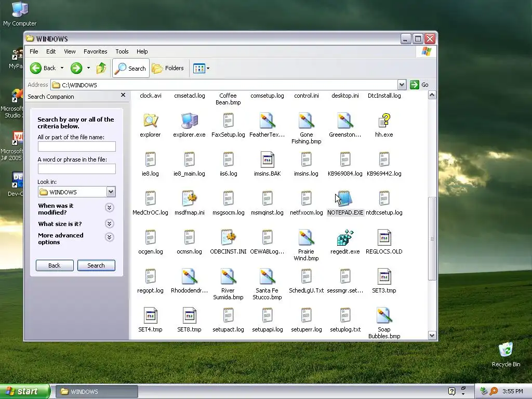The image size is (532, 399).
Task: Click the file list scroll down arrow
Action: [x=432, y=336]
